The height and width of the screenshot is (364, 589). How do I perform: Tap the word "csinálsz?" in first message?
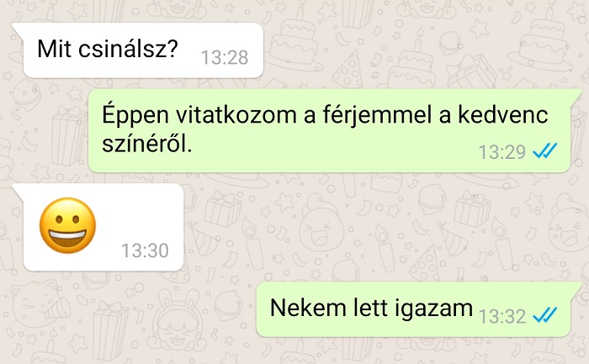(128, 49)
